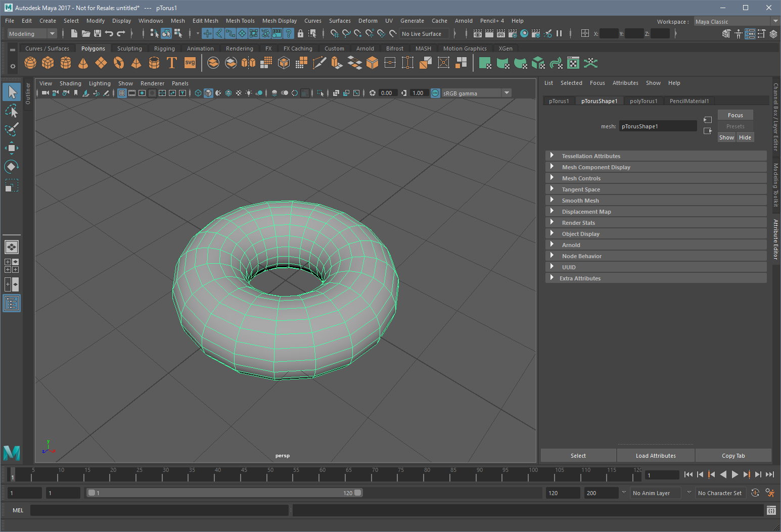Click the Rotate tool in toolbox
The width and height of the screenshot is (781, 532).
(x=11, y=166)
